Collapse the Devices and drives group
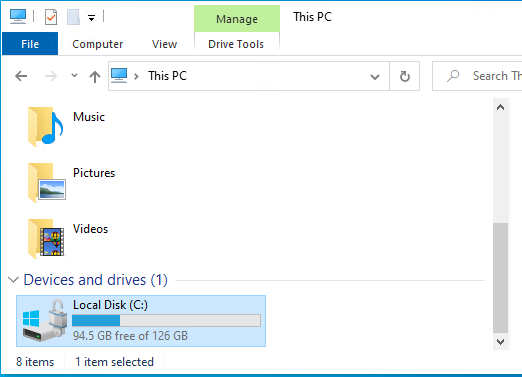The image size is (522, 377). 13,280
